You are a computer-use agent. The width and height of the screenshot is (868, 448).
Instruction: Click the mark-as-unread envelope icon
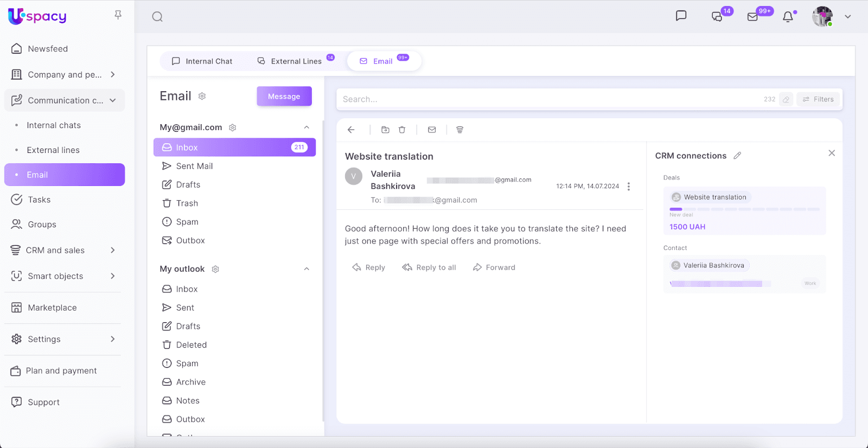click(432, 130)
